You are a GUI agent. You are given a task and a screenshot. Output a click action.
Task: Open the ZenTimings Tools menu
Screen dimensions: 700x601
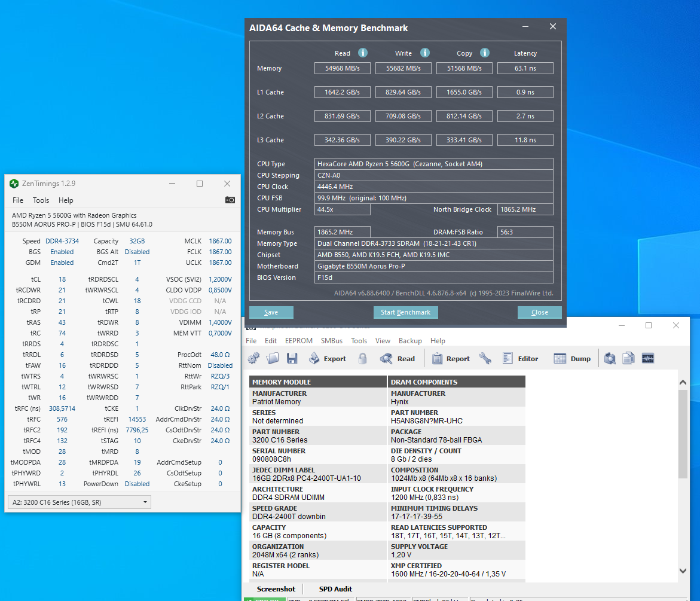point(41,200)
